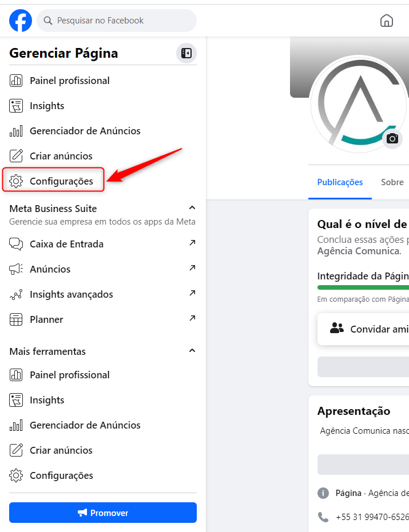409x532 pixels.
Task: Click the blue Promover button
Action: pos(103,513)
